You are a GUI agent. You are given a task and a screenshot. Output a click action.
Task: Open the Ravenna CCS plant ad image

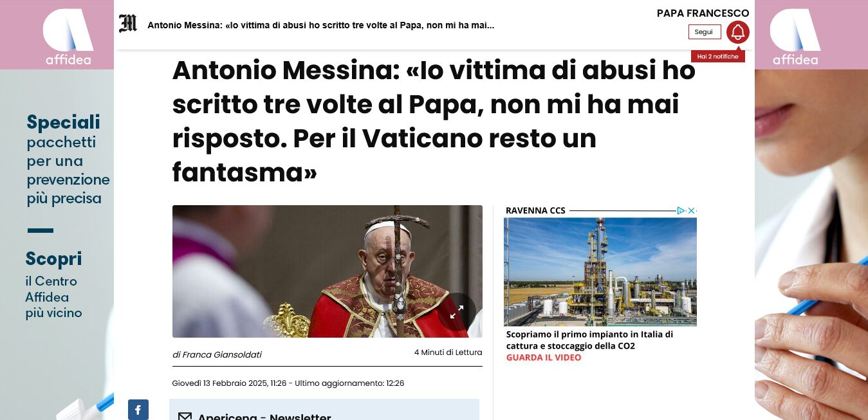[600, 271]
